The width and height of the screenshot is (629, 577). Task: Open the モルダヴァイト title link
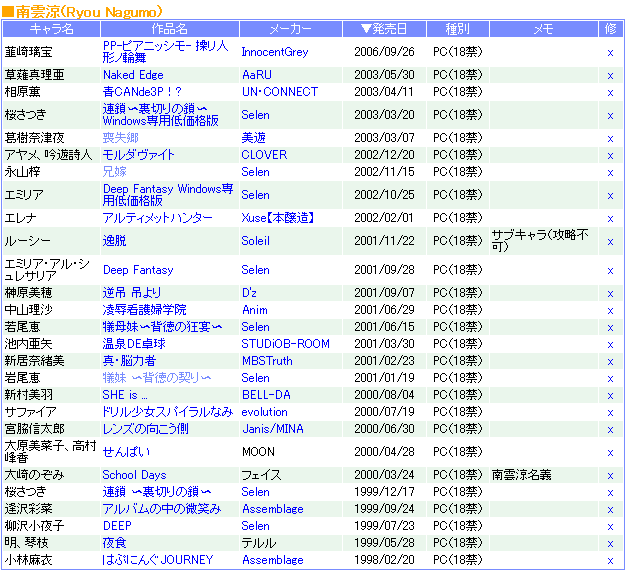click(x=138, y=155)
